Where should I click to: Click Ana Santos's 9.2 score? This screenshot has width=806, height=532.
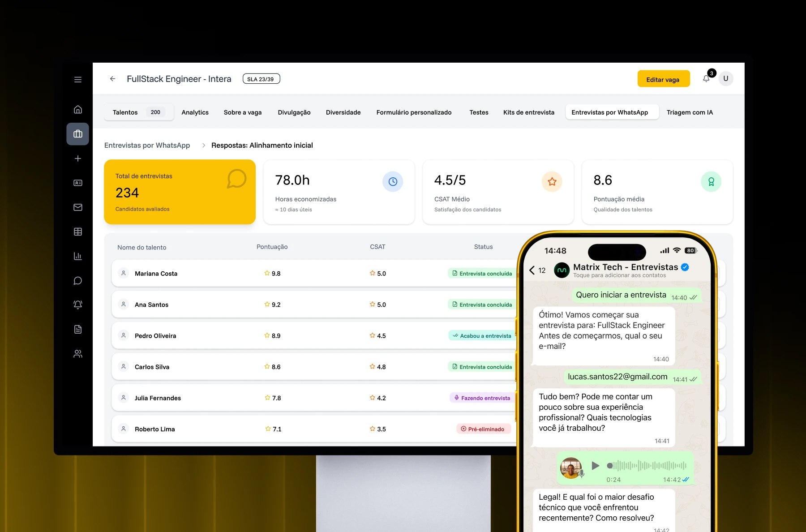tap(272, 305)
